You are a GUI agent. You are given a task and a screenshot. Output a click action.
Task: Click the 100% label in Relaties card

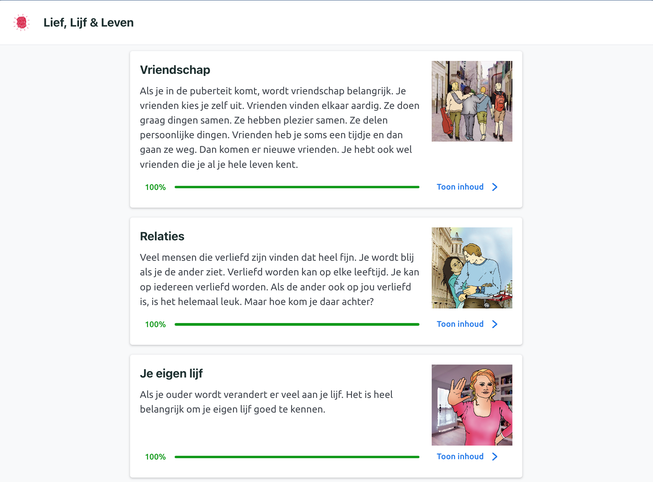pyautogui.click(x=155, y=325)
